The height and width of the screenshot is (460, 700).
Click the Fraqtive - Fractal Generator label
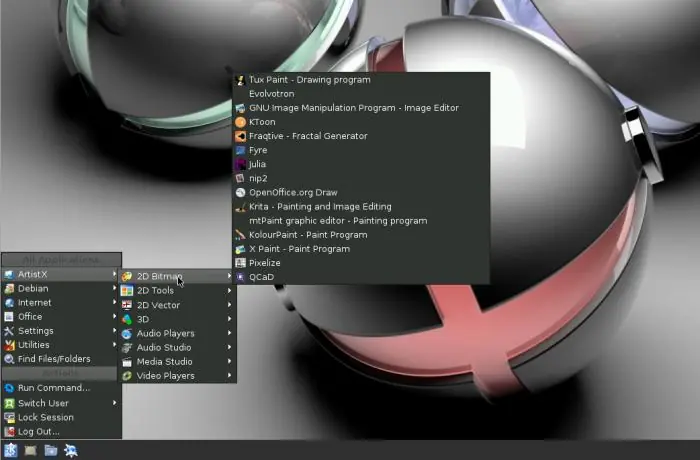pyautogui.click(x=308, y=136)
